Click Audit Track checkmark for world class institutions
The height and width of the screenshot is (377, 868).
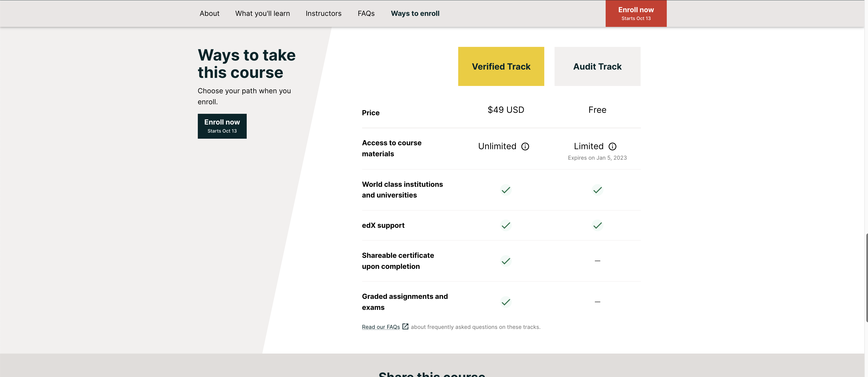(597, 190)
